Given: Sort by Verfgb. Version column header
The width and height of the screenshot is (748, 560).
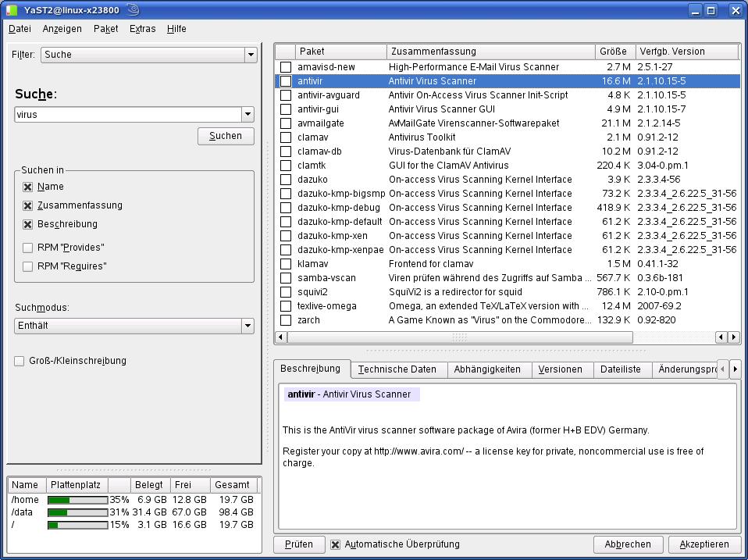Looking at the screenshot, I should tap(687, 52).
